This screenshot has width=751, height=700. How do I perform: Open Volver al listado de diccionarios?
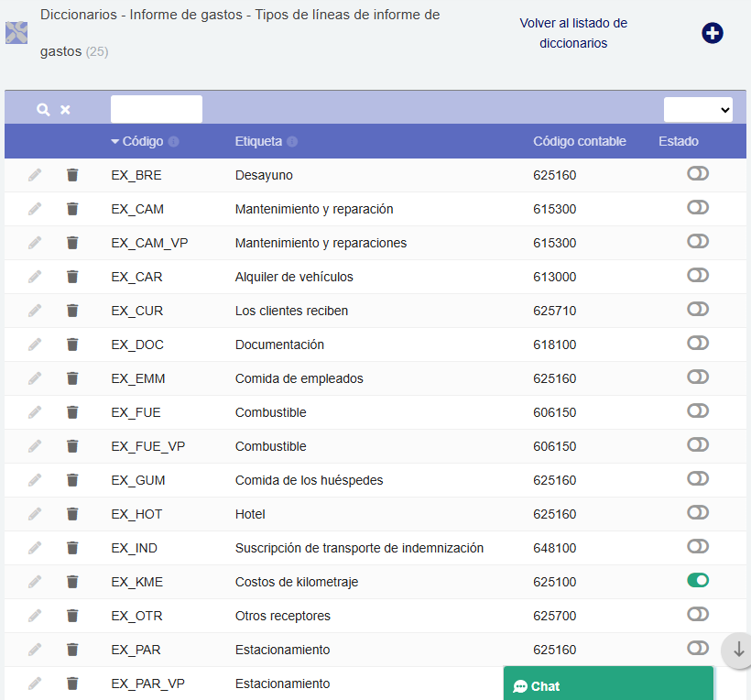click(573, 33)
